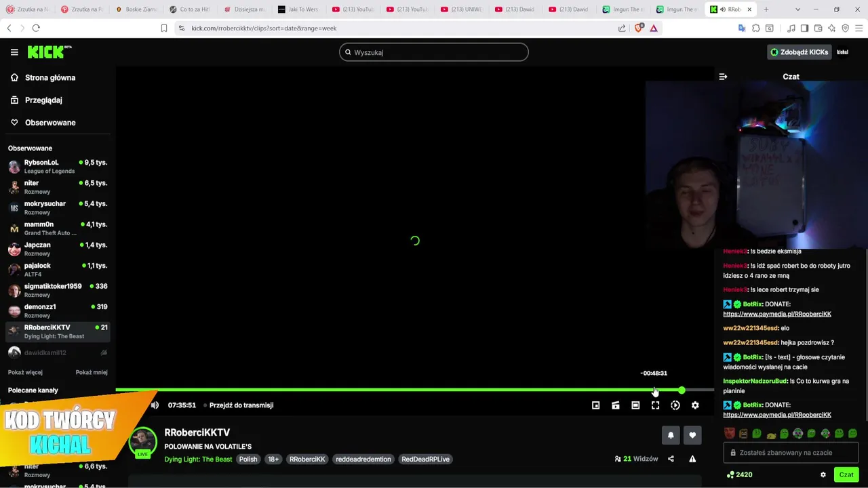This screenshot has width=868, height=488.
Task: Open Dying Light: The Beast category link
Action: [x=198, y=460]
